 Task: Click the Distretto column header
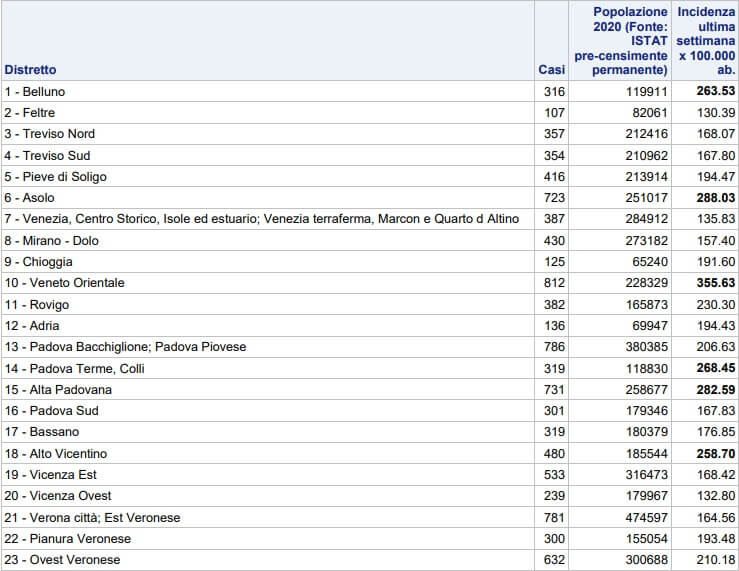[31, 70]
